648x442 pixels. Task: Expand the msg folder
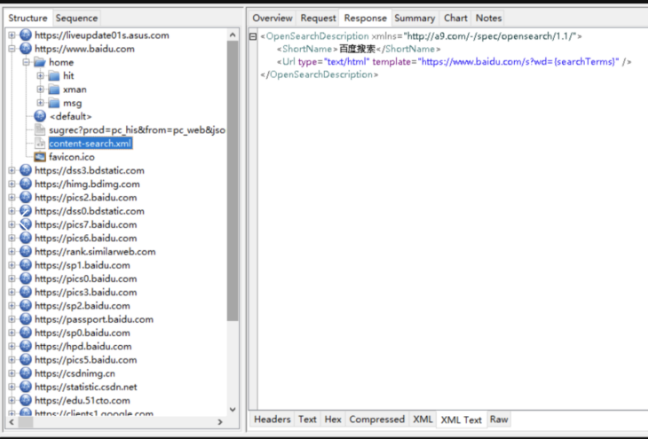(40, 103)
